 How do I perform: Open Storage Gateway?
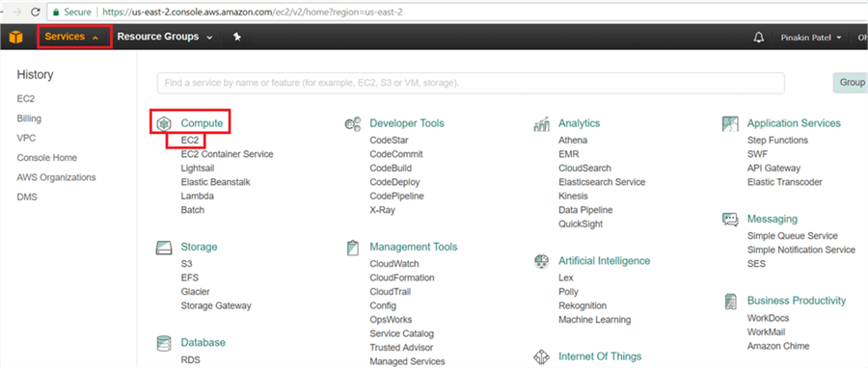[216, 305]
